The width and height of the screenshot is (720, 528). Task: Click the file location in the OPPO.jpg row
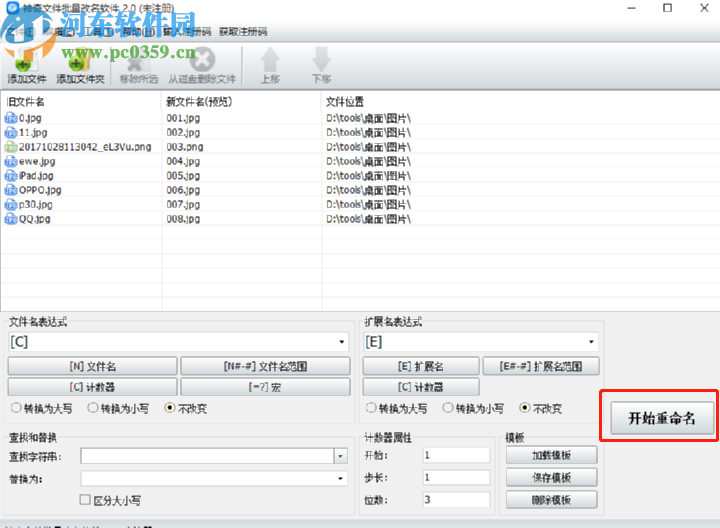[368, 190]
